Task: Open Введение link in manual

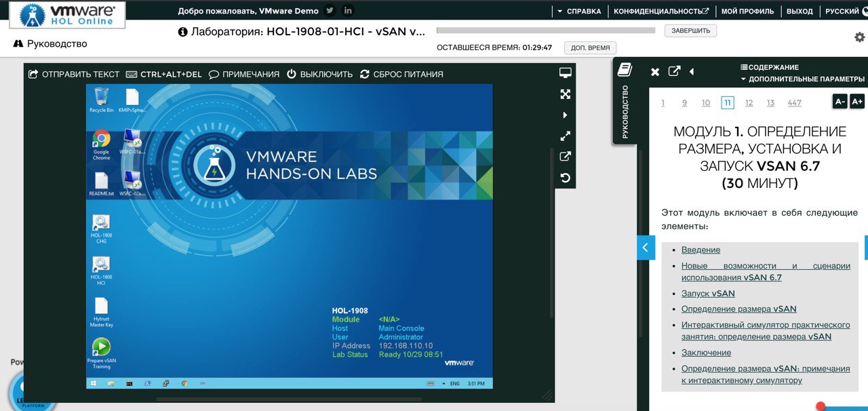Action: (x=701, y=250)
